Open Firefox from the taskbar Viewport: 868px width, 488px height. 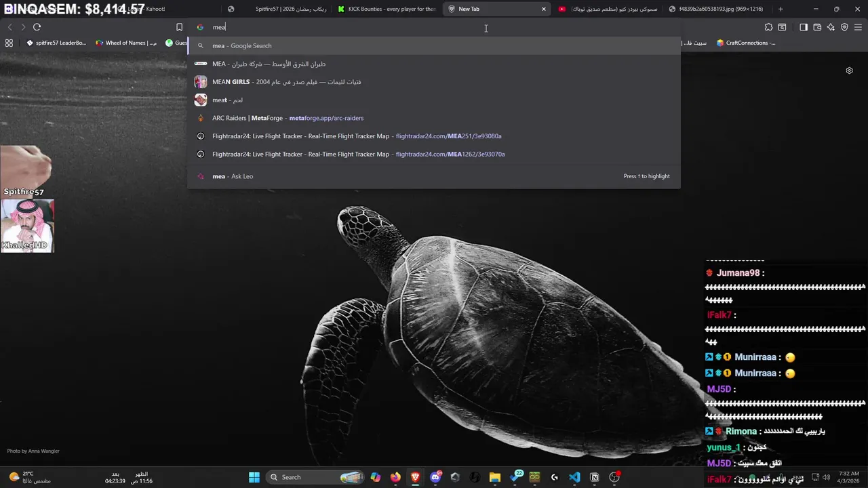(395, 477)
